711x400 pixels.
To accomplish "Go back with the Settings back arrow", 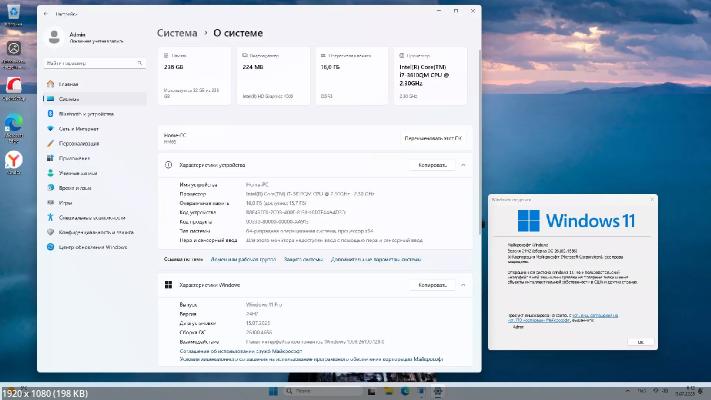I will point(46,14).
